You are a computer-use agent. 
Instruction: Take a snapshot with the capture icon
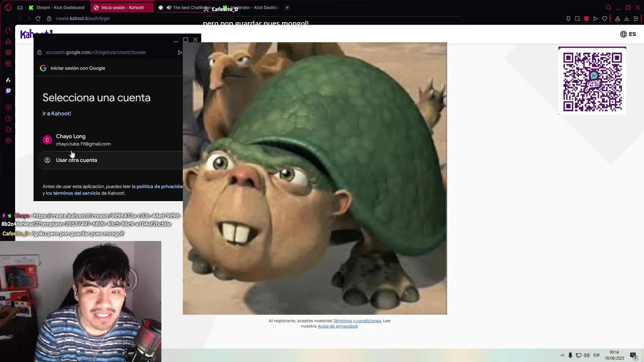(577, 19)
